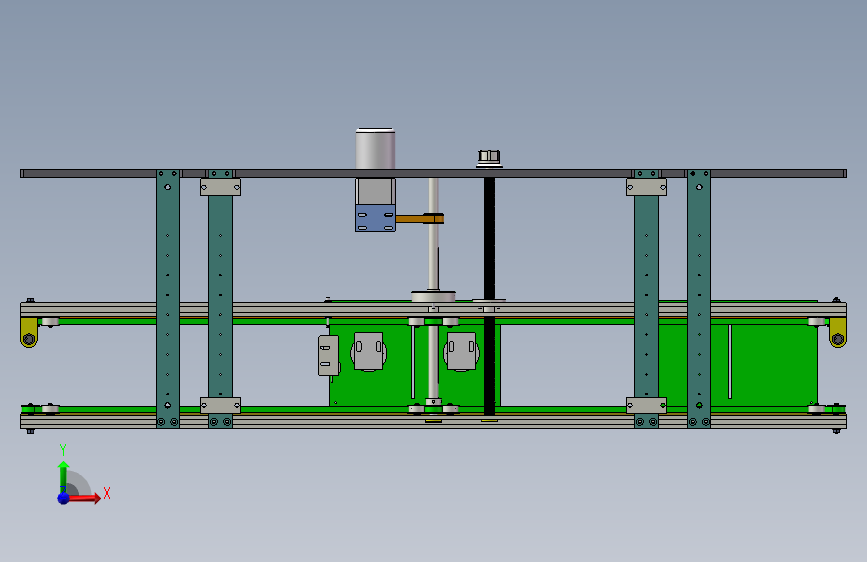Select the blue origin ball of the triad
867x562 pixels.
click(x=63, y=498)
